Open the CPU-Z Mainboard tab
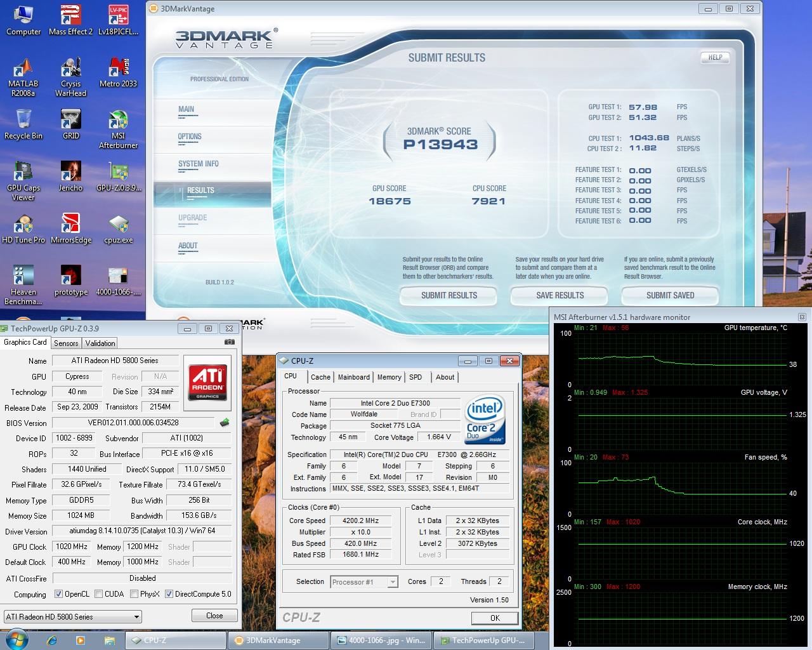 pos(353,377)
